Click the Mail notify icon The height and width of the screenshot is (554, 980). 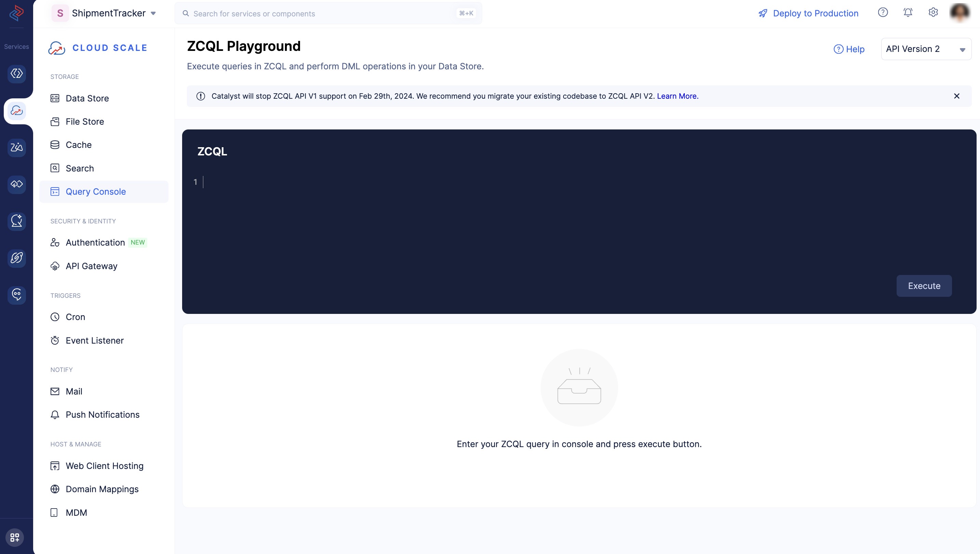point(55,391)
